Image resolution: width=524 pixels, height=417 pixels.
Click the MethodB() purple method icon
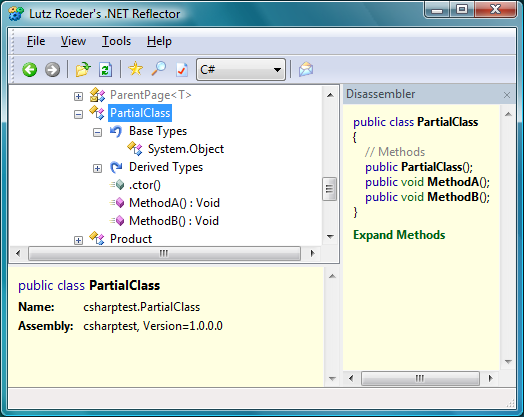click(117, 221)
